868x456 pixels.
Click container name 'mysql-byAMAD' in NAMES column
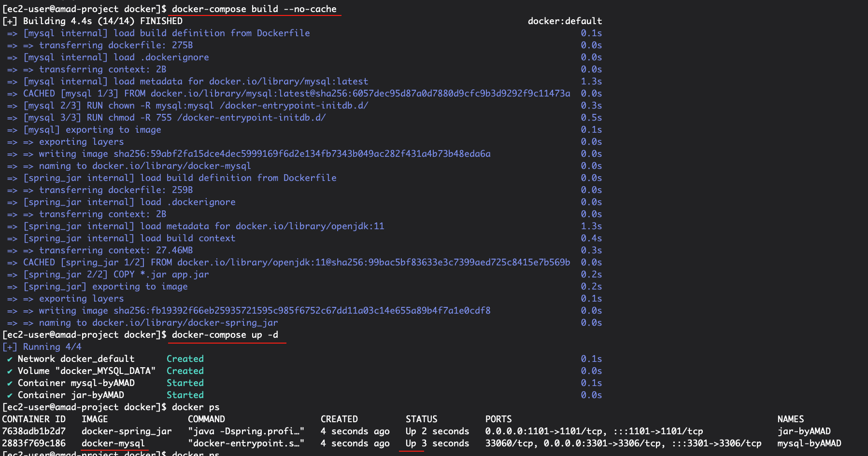(x=810, y=443)
